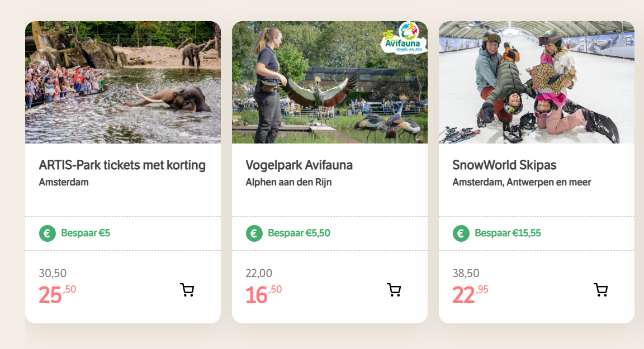Click the Avifauna logo badge
644x349 pixels.
click(x=405, y=38)
